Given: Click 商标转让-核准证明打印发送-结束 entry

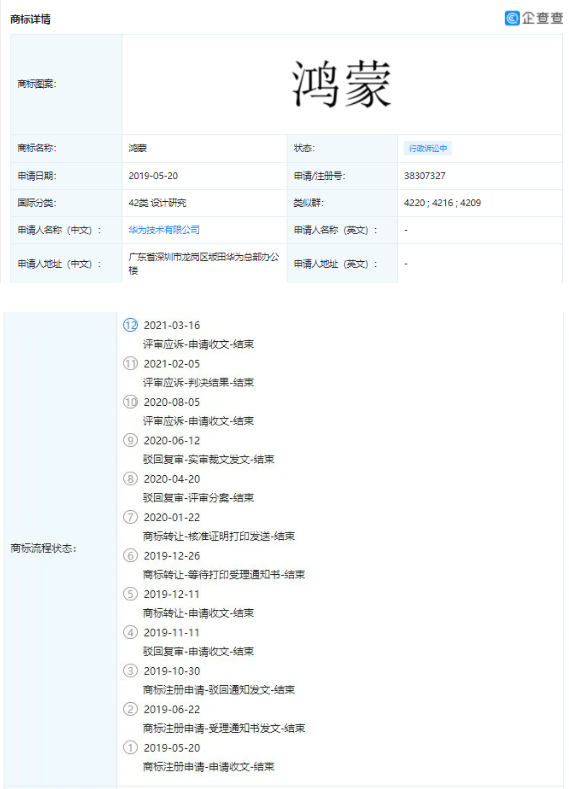Looking at the screenshot, I should (219, 536).
